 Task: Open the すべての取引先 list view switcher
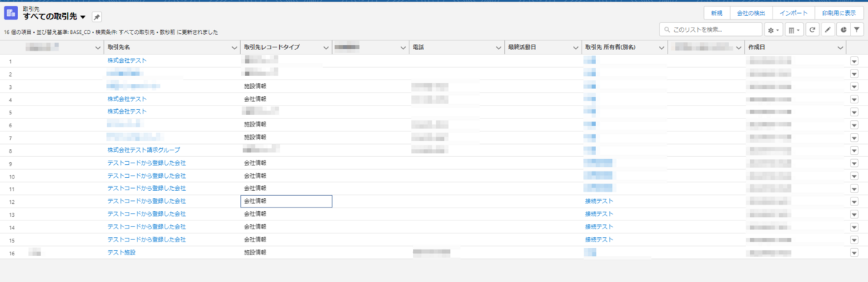coord(84,17)
